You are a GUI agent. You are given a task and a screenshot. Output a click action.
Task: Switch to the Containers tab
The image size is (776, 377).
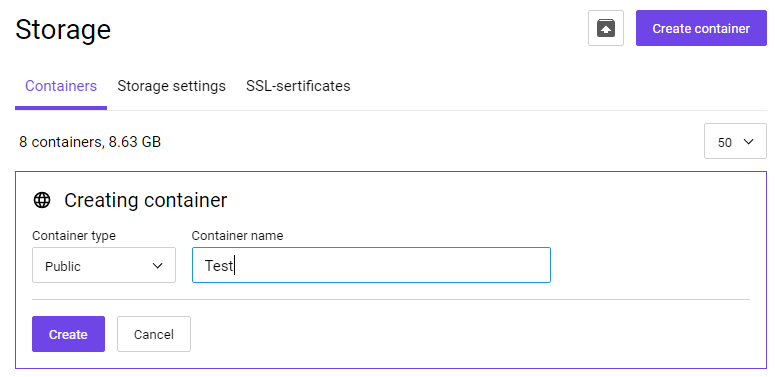[x=61, y=86]
